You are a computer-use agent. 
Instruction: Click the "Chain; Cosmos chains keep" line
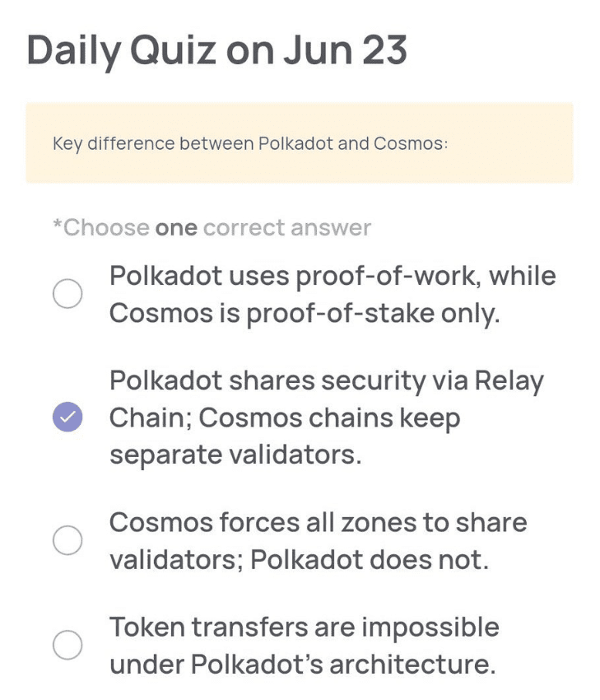284,418
